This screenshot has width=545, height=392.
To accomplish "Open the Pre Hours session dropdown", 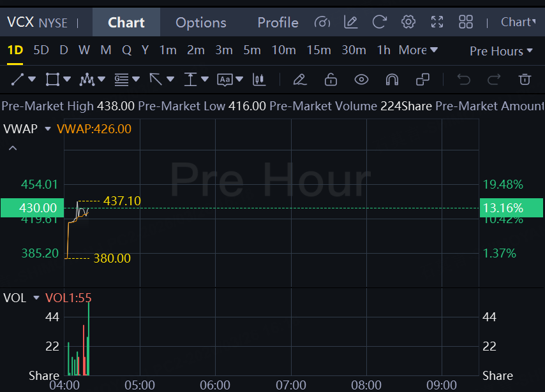I will pos(501,51).
